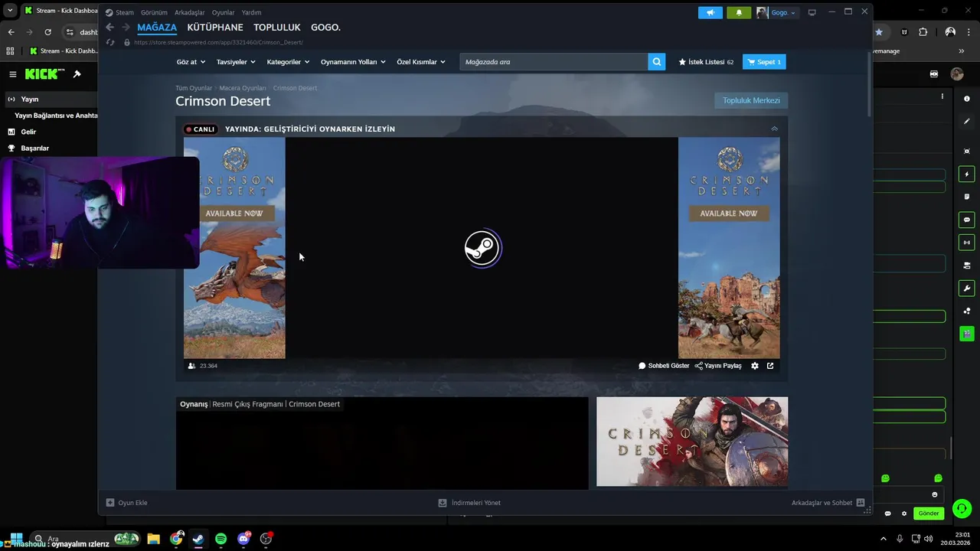
Task: Open Spotify from the taskbar
Action: click(x=220, y=539)
